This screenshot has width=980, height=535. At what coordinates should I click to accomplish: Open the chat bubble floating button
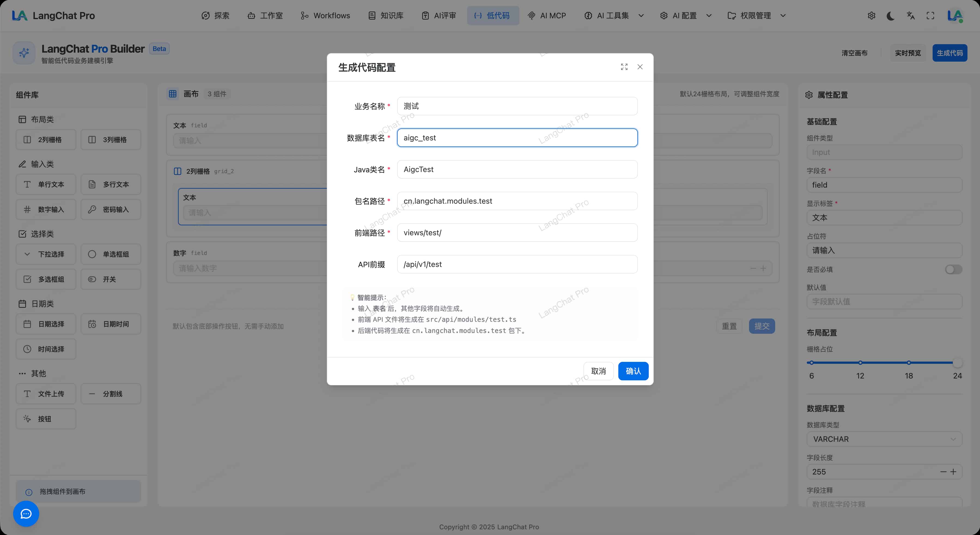point(26,514)
